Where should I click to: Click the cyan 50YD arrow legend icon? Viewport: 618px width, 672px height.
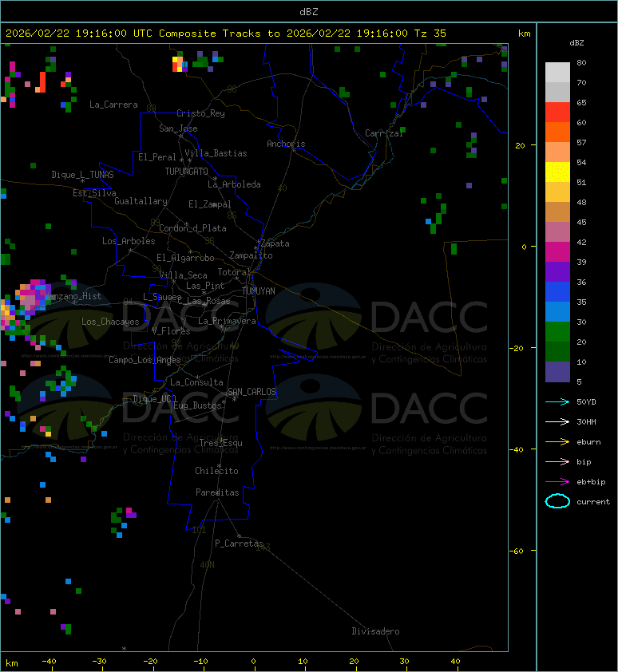557,402
